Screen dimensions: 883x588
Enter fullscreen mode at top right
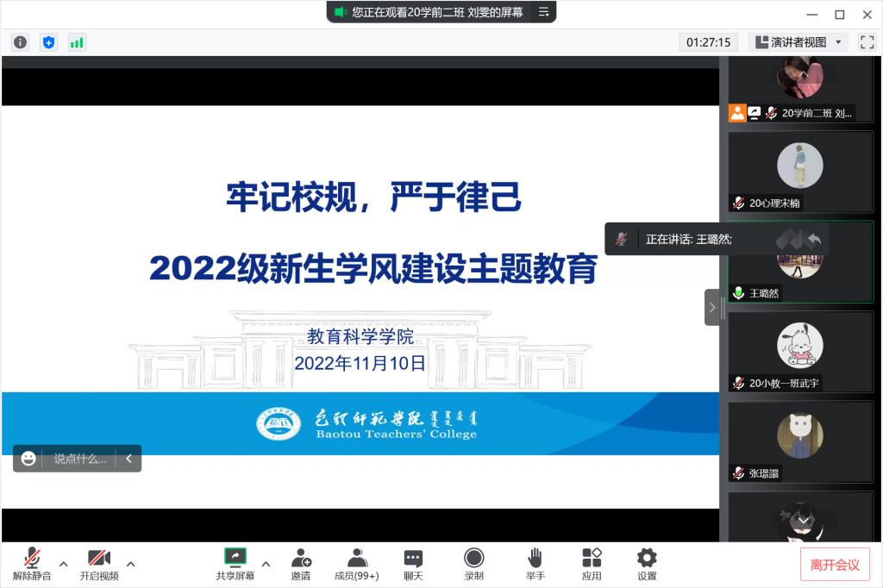pos(867,42)
